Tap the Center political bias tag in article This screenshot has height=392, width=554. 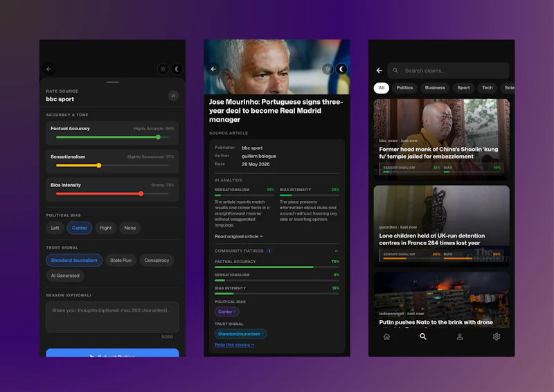pyautogui.click(x=227, y=312)
